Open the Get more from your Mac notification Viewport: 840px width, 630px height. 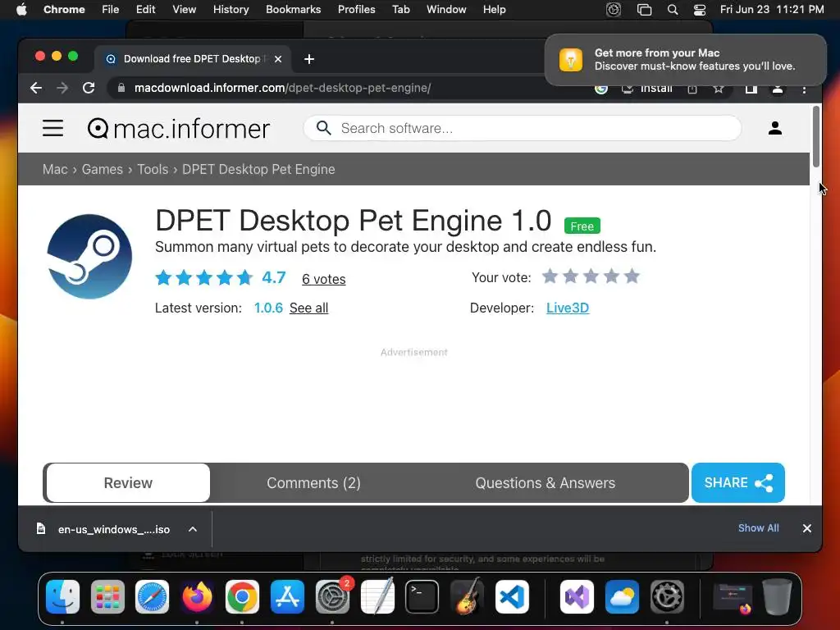(685, 59)
